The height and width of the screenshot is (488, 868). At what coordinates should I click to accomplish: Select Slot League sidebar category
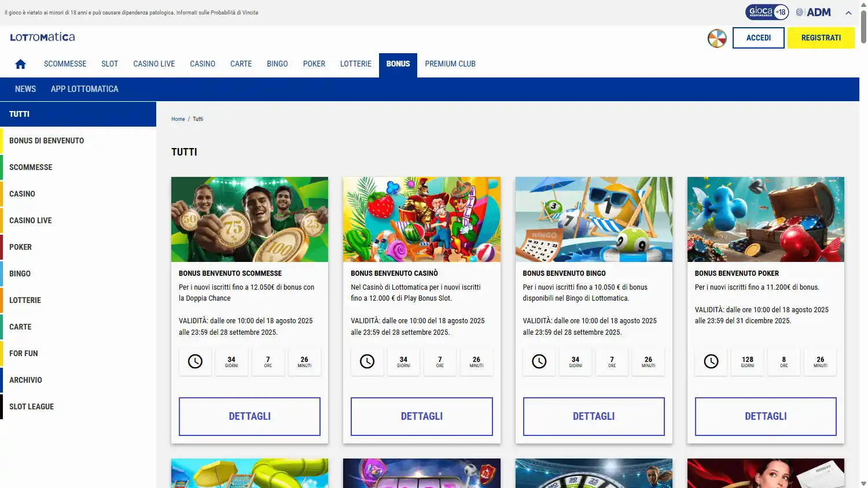coord(78,407)
